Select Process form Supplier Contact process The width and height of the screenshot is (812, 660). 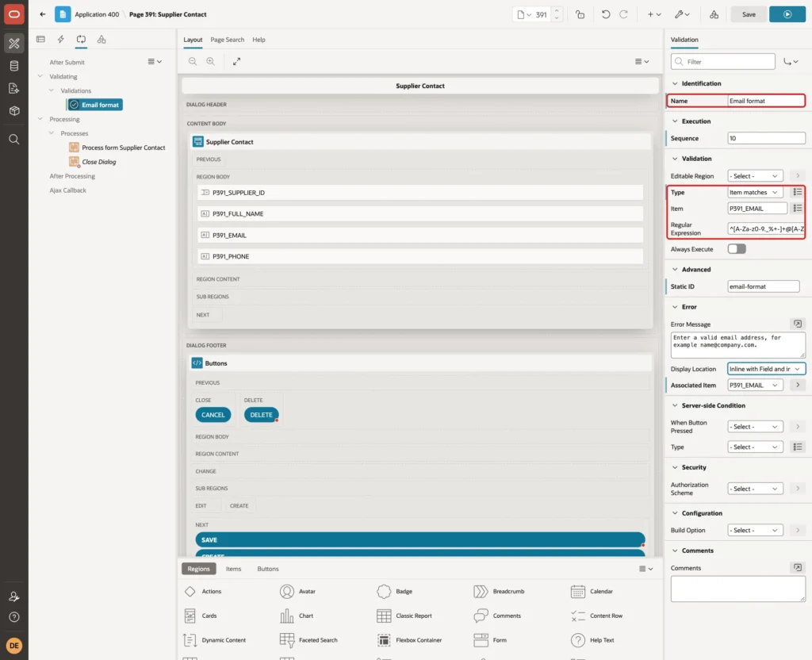tap(117, 148)
